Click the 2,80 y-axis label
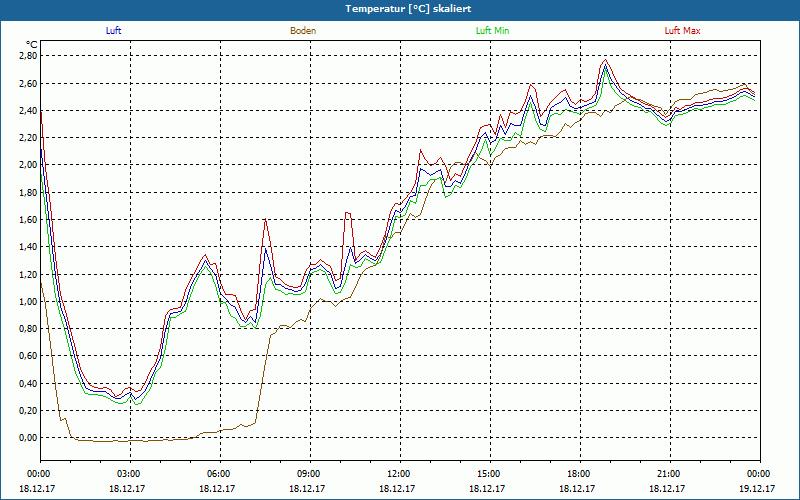 (28, 56)
